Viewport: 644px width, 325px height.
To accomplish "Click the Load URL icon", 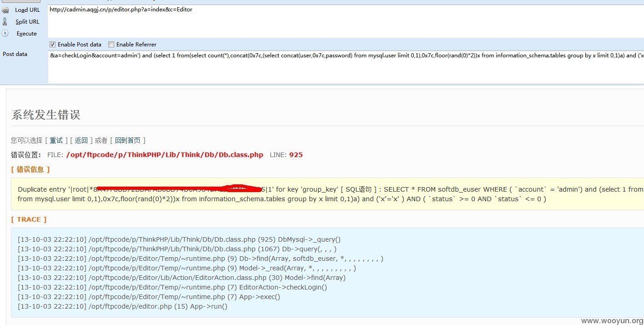I will coord(5,10).
